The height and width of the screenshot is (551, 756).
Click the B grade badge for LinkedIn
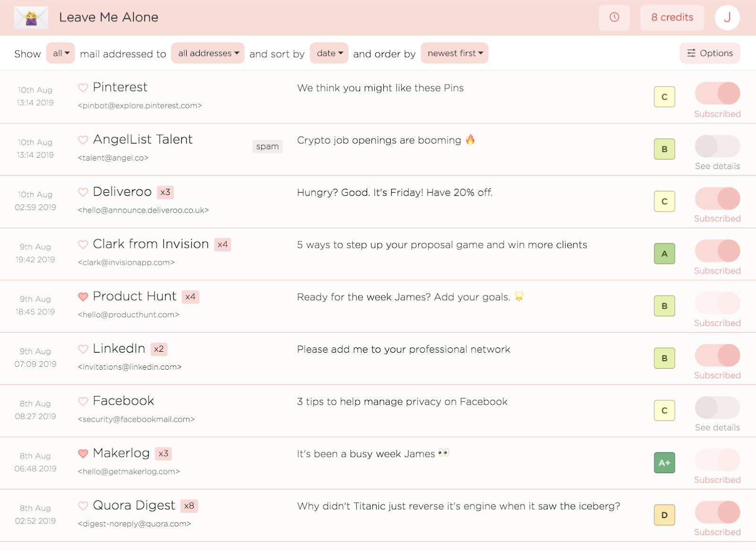(x=664, y=358)
